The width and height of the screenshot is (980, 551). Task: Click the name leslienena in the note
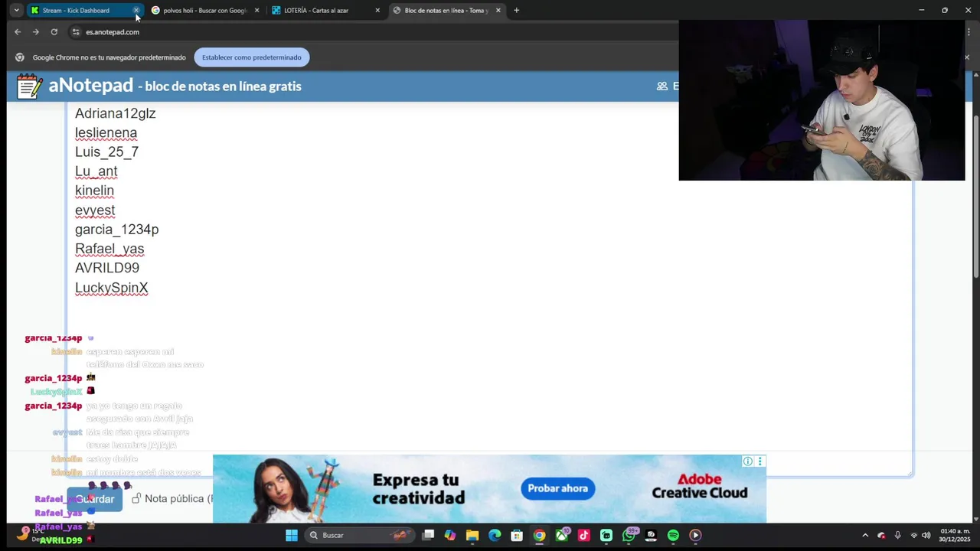106,133
